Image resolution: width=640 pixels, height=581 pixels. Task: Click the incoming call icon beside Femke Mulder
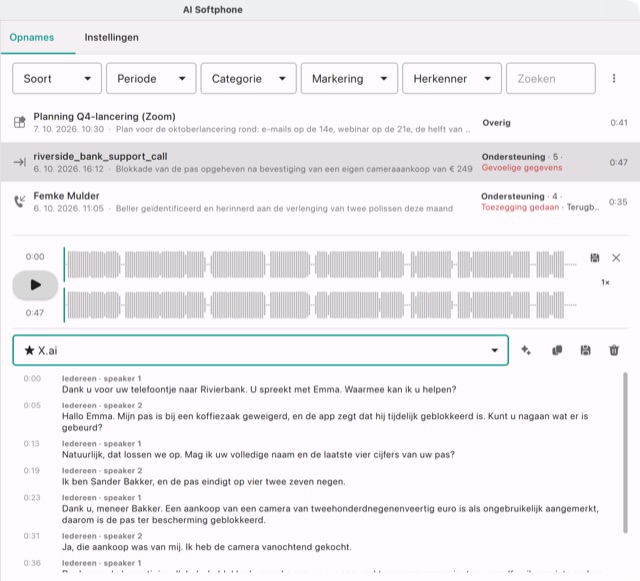20,201
